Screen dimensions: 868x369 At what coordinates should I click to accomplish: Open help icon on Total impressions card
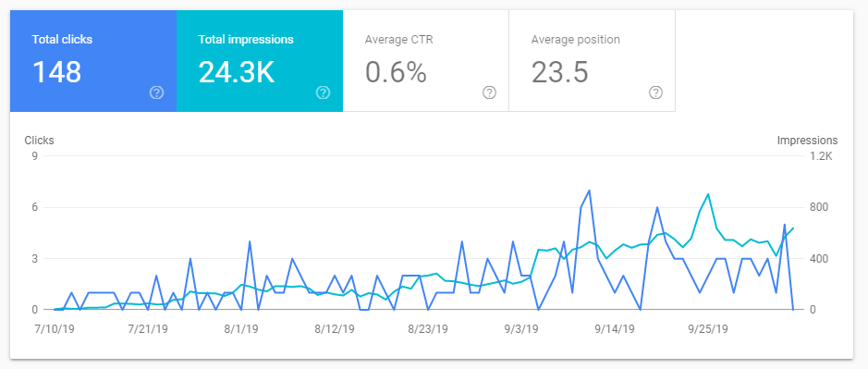point(323,92)
